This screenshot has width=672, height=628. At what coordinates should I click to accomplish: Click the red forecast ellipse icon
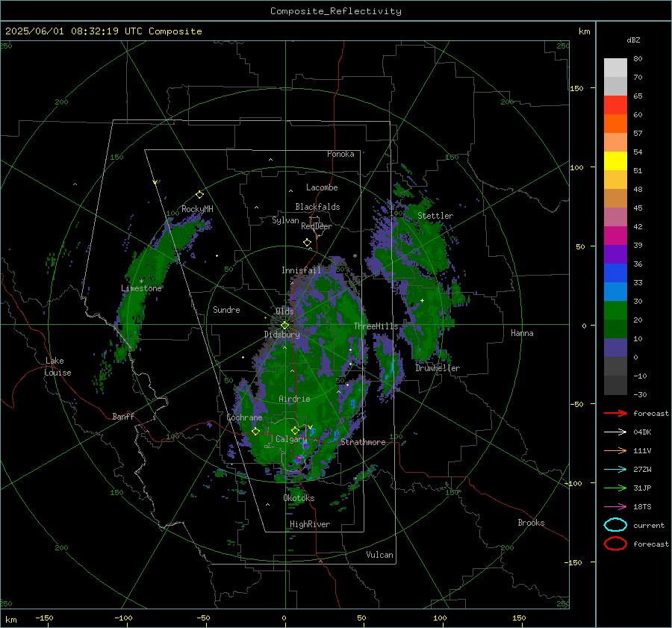click(615, 544)
